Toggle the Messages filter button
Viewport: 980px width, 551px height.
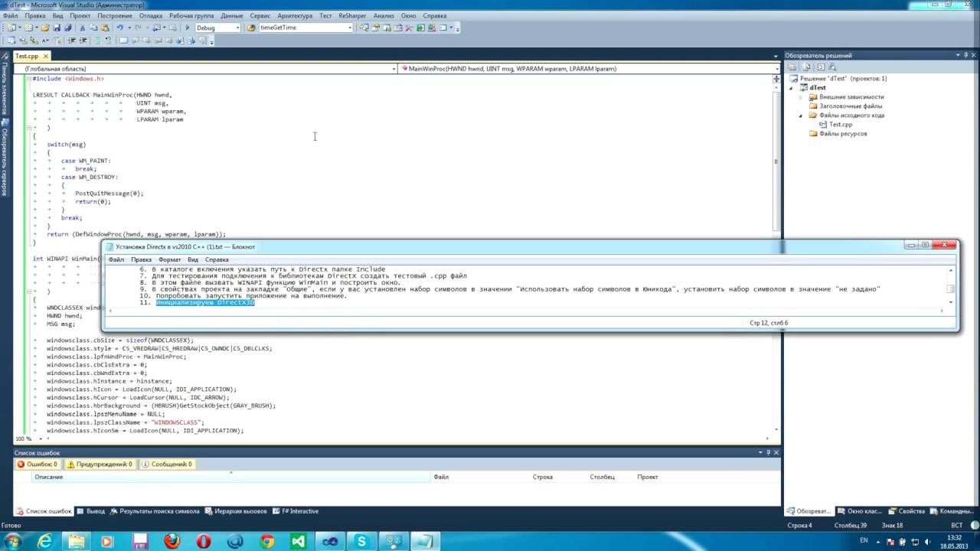167,464
